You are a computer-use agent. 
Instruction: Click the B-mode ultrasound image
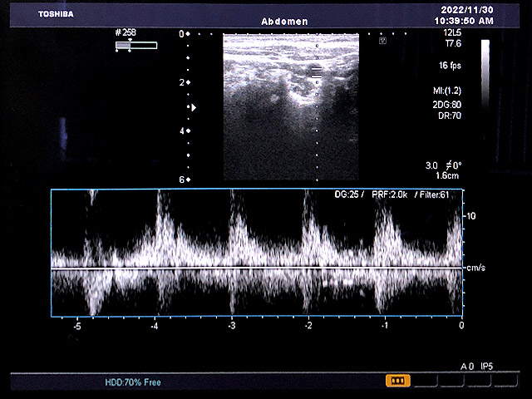pyautogui.click(x=291, y=106)
